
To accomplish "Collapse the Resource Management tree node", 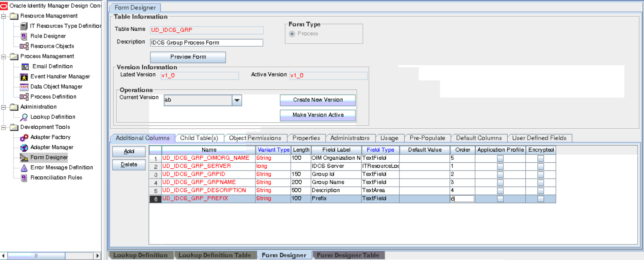I will pyautogui.click(x=3, y=16).
